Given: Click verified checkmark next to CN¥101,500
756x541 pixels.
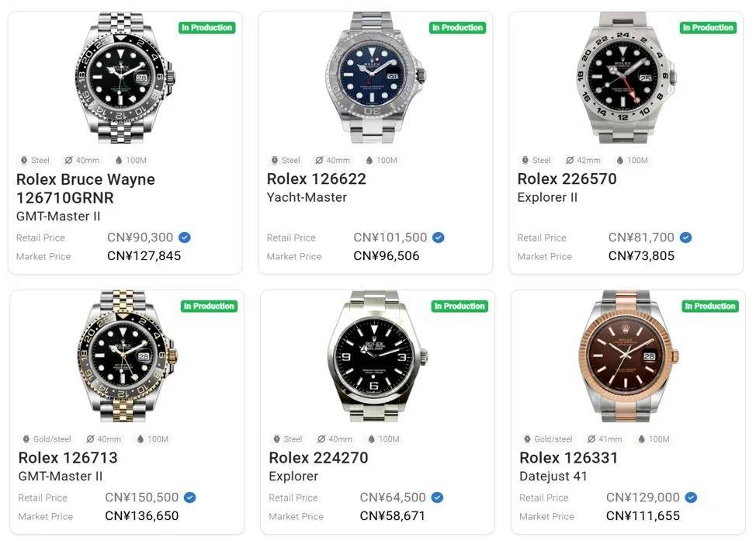Looking at the screenshot, I should pos(439,238).
